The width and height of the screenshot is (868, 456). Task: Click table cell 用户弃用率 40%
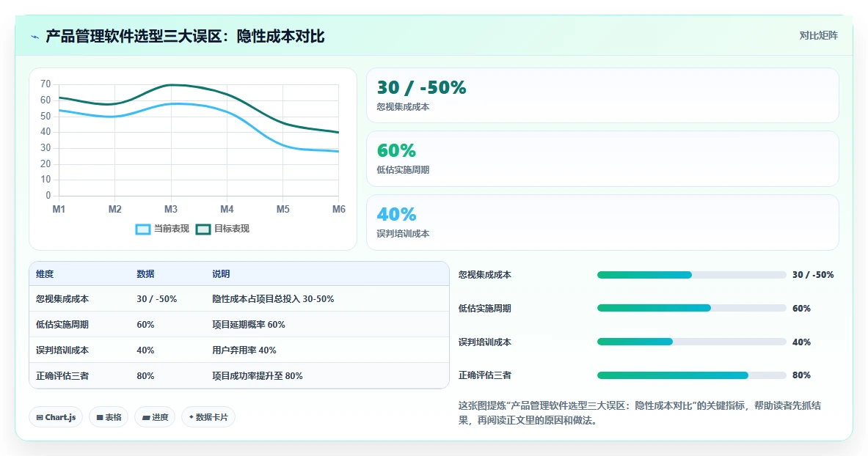coord(244,350)
